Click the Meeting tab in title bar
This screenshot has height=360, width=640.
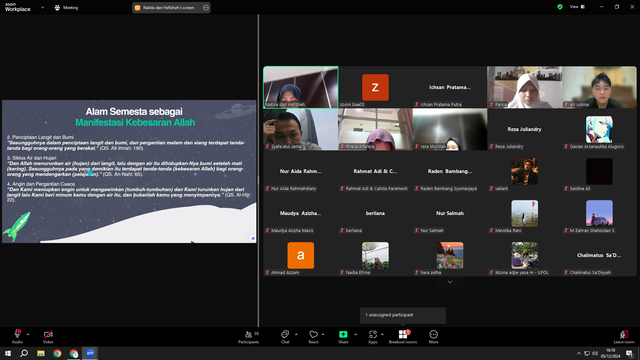(x=66, y=7)
